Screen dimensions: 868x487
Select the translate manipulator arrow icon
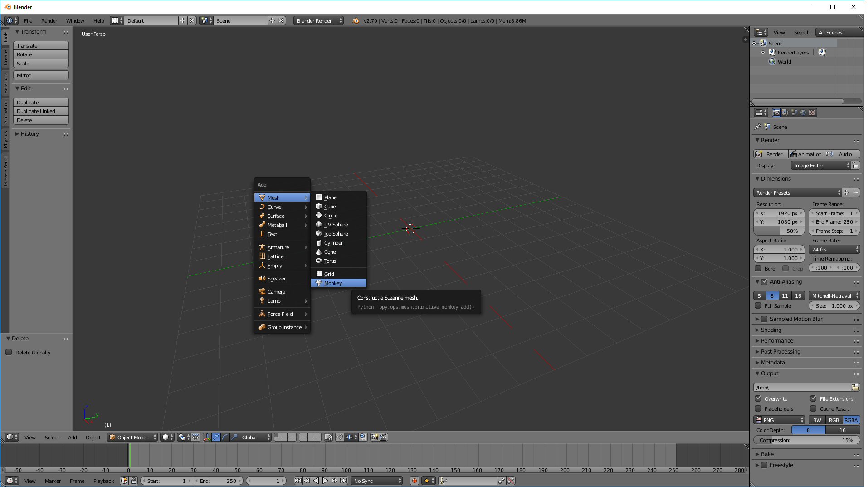tap(216, 437)
